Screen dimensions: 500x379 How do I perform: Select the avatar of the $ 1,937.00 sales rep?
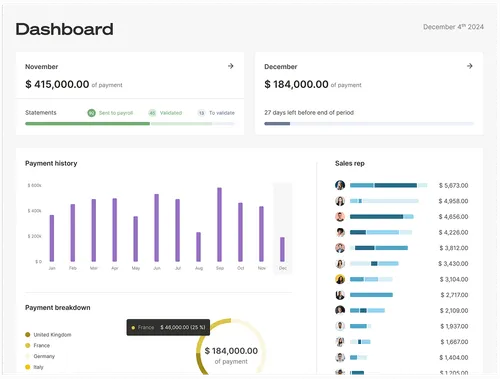tap(340, 326)
